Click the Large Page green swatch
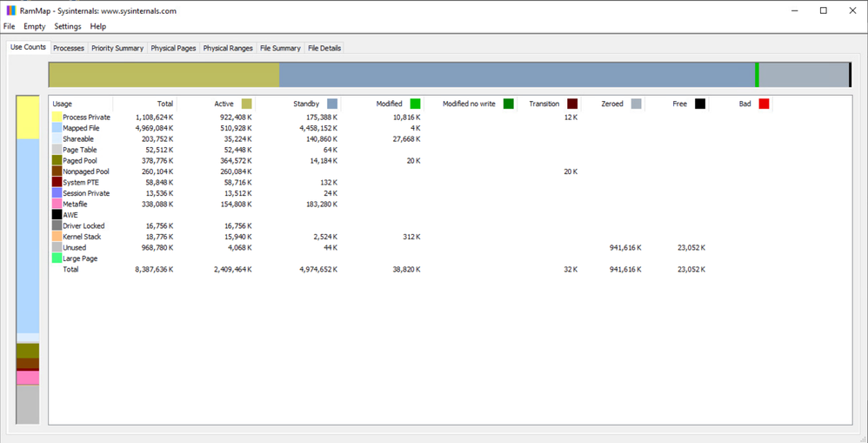 pos(57,258)
